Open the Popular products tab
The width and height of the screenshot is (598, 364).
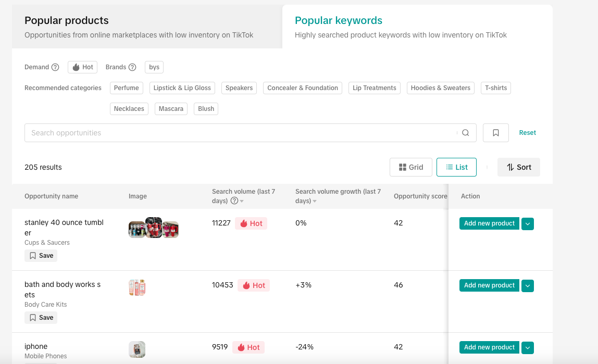click(67, 21)
